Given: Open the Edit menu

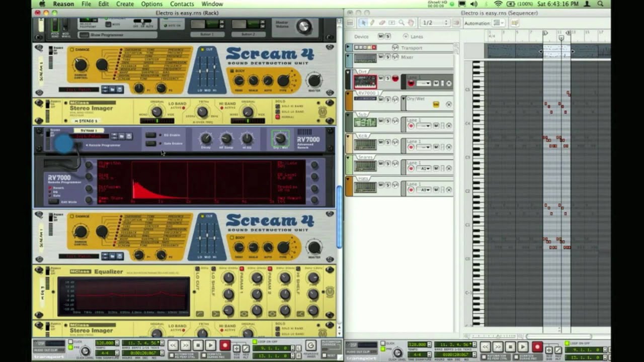Looking at the screenshot, I should [104, 4].
